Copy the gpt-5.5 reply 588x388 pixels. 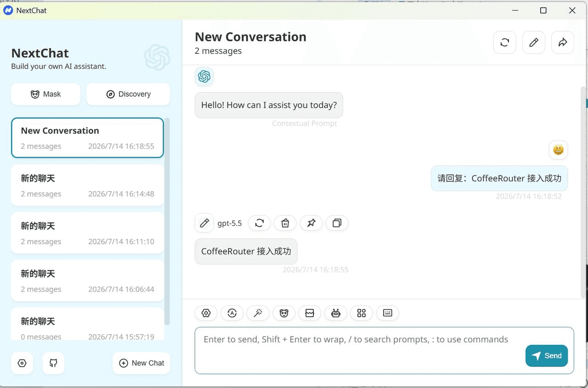tap(337, 223)
